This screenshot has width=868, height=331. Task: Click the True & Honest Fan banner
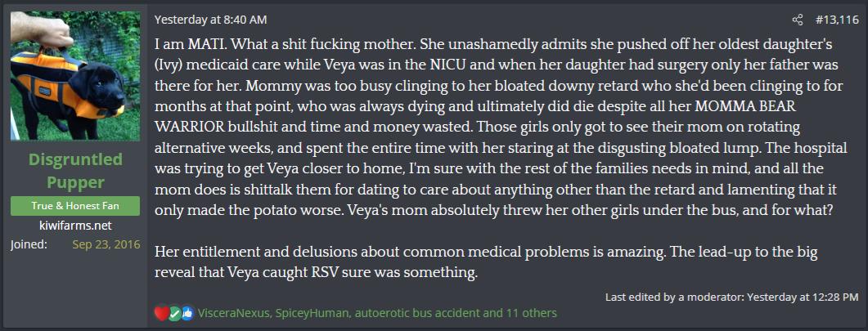[75, 206]
